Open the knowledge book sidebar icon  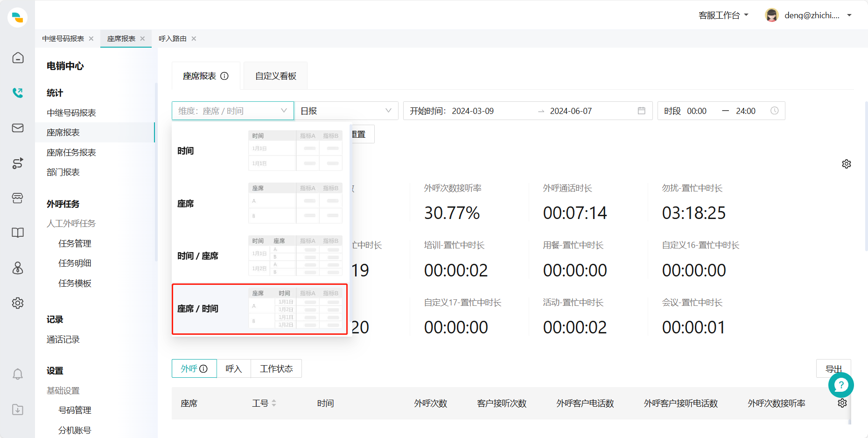(x=18, y=233)
